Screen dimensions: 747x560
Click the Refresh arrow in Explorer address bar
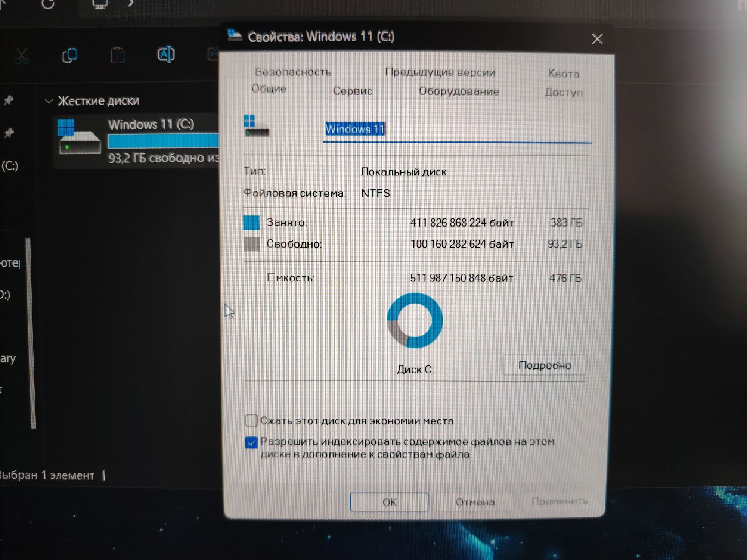(48, 4)
